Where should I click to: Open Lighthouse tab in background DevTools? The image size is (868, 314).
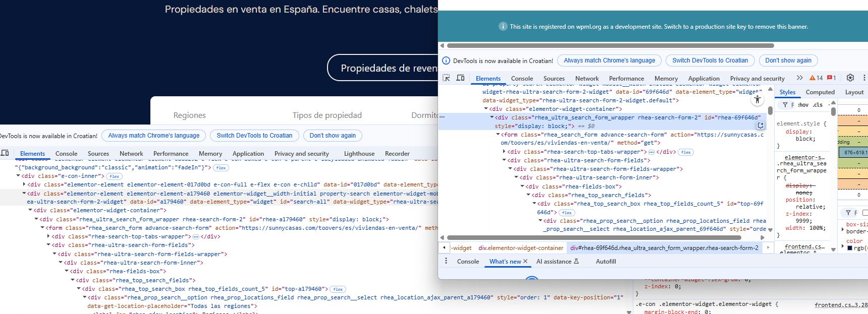pos(359,154)
